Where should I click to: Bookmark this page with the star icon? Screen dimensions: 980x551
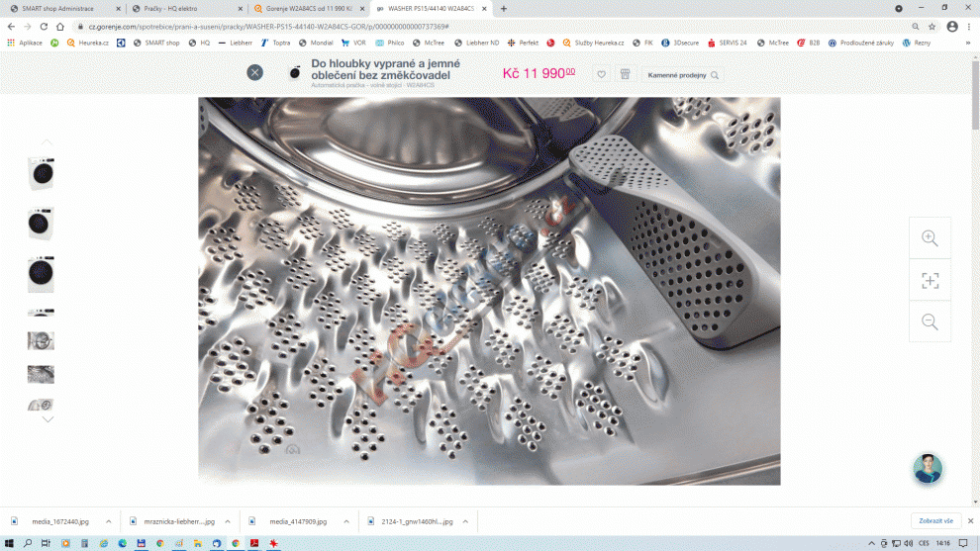(931, 27)
